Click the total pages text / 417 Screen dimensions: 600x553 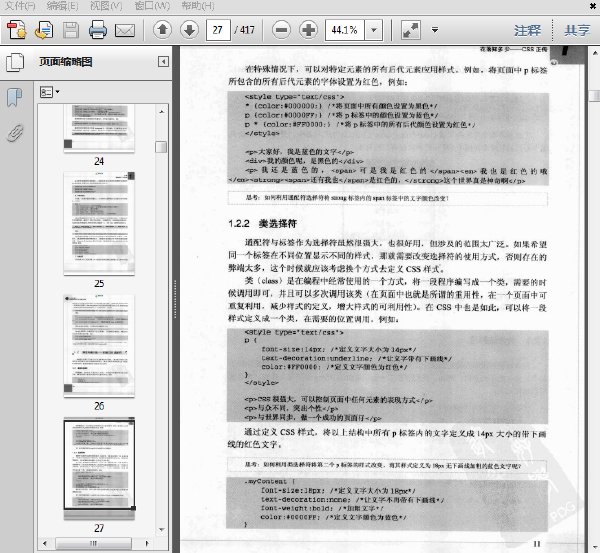tap(245, 30)
